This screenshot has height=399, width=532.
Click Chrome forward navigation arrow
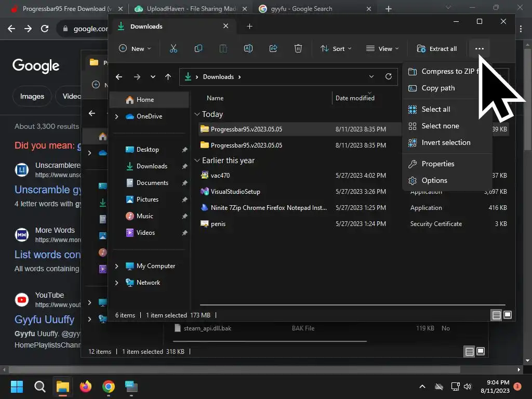(x=28, y=29)
